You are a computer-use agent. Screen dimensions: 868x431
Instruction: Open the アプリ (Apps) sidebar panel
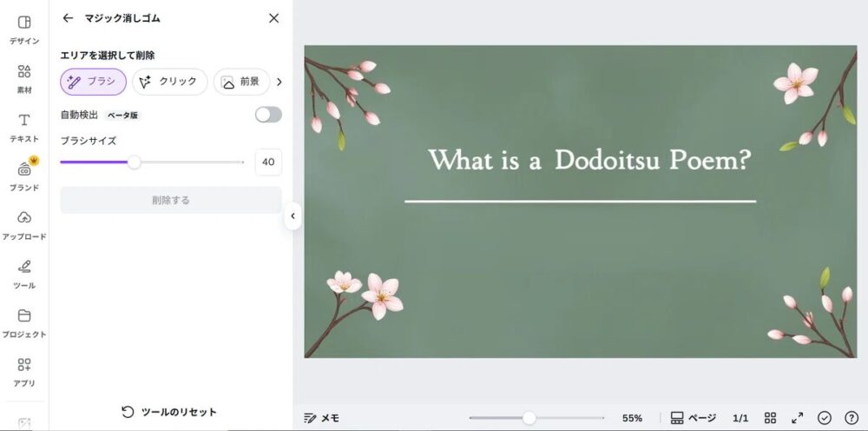[23, 372]
